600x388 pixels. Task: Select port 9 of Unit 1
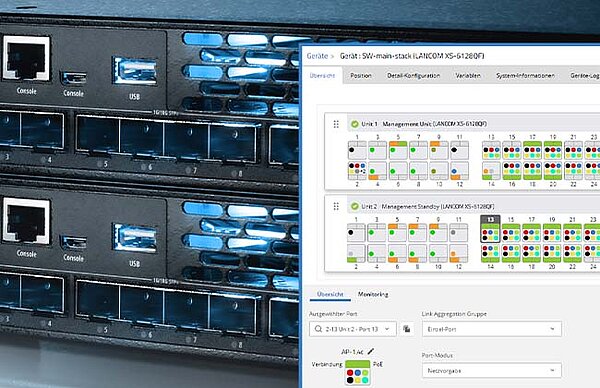point(439,150)
